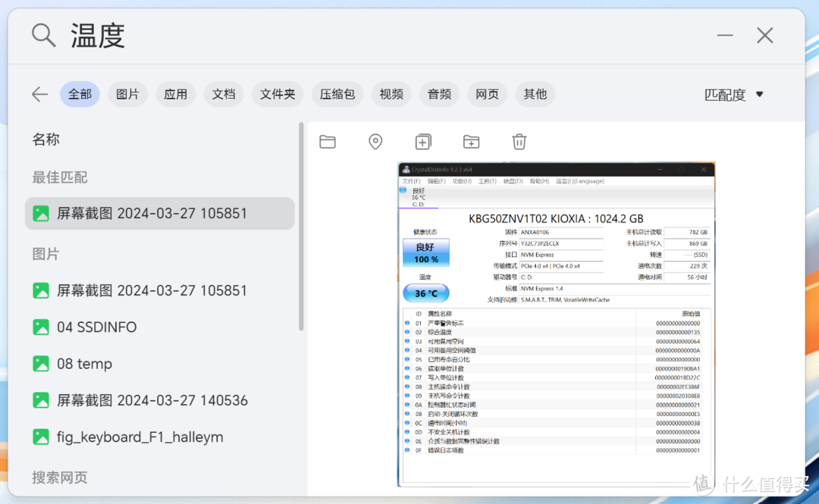Switch to the 文档 filter tab
This screenshot has width=819, height=504.
[x=223, y=95]
